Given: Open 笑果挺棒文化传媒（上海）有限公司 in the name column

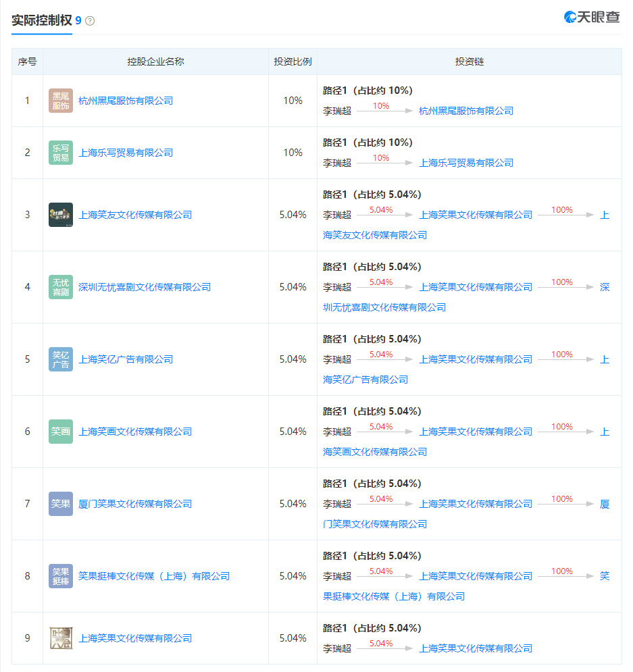Looking at the screenshot, I should pos(154,576).
